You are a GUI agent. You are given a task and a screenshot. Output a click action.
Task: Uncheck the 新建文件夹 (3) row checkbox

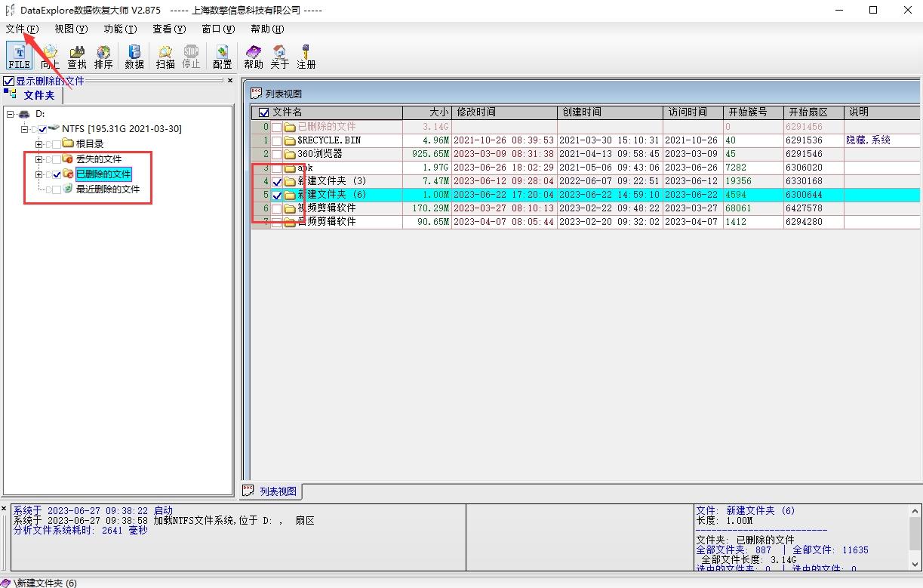pyautogui.click(x=277, y=182)
